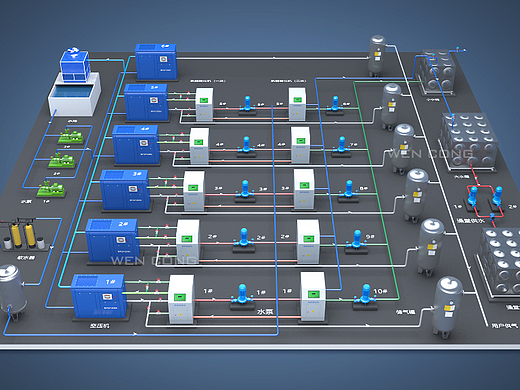
Task: Select green circulation pump 1#
Action: point(51,188)
